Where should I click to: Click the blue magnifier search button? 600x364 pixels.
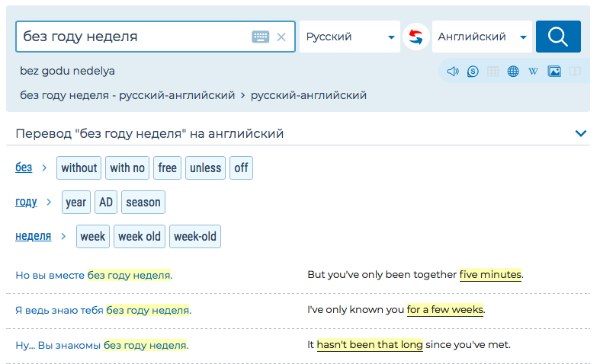558,37
